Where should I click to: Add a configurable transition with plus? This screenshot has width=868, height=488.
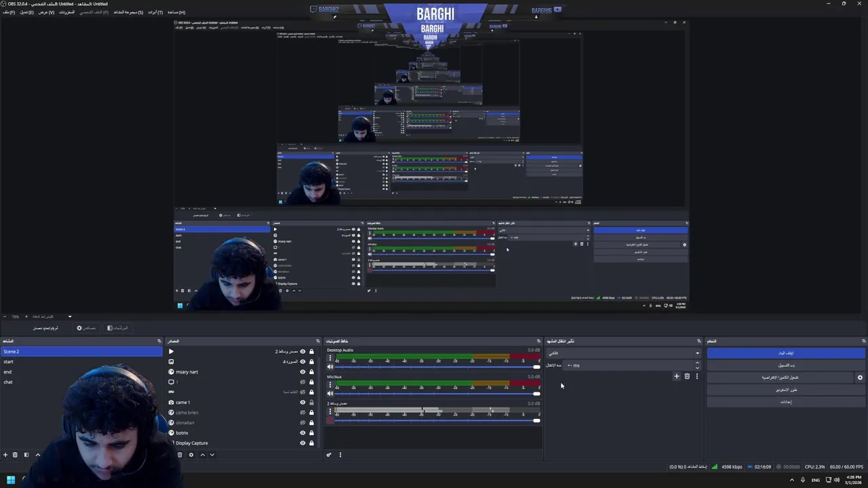point(676,376)
